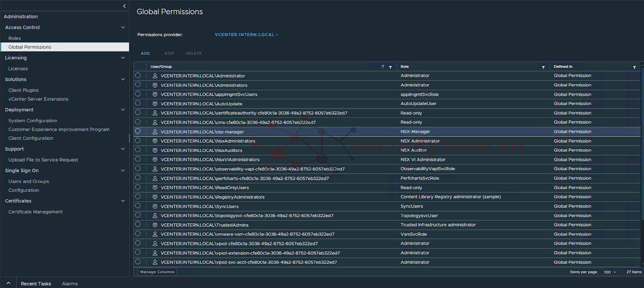Expand the bottom Recent Tasks panel arrow
The image size is (644, 288).
(x=8, y=283)
